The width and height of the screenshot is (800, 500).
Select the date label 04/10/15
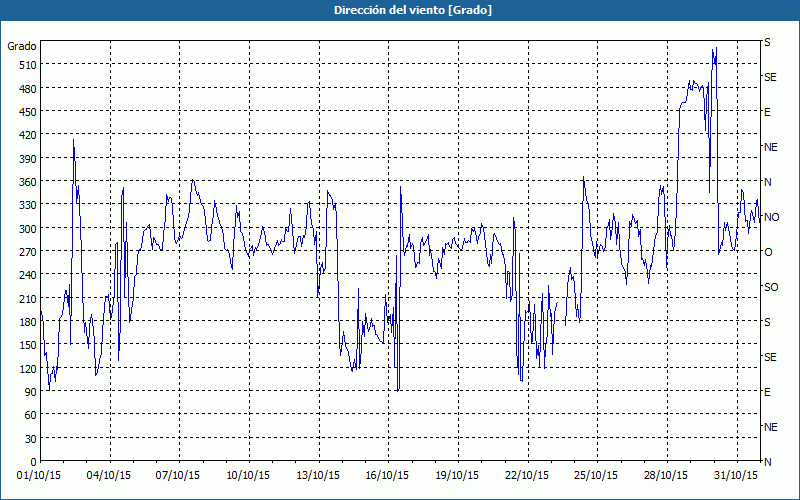point(109,476)
